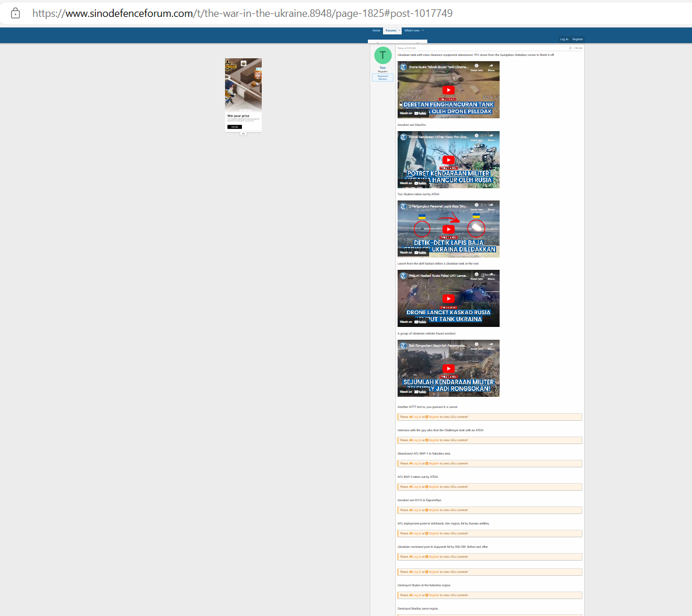The width and height of the screenshot is (692, 616).
Task: Click the Share arrow on the Lancet Kaskad video
Action: [x=491, y=274]
